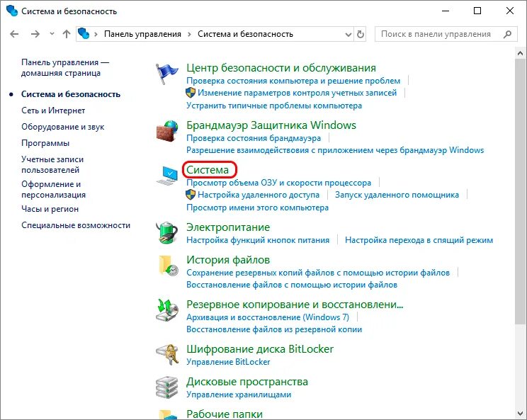Open Проверка состояния компьютера и решение проблем

click(x=293, y=81)
